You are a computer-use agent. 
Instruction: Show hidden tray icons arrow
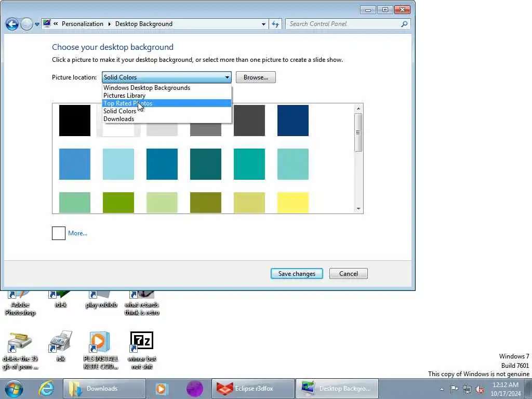coord(442,389)
